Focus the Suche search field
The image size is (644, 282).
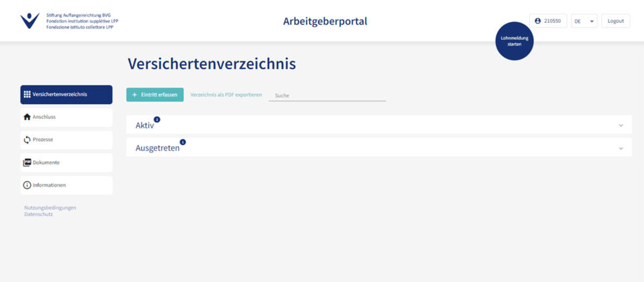327,95
